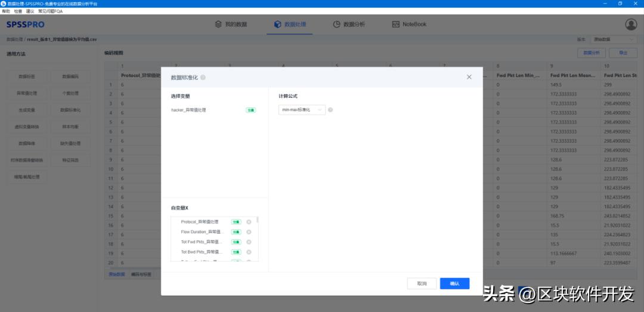Switch to 原始数据 bottom sheet tab
Image resolution: width=644 pixels, height=312 pixels.
pyautogui.click(x=117, y=274)
